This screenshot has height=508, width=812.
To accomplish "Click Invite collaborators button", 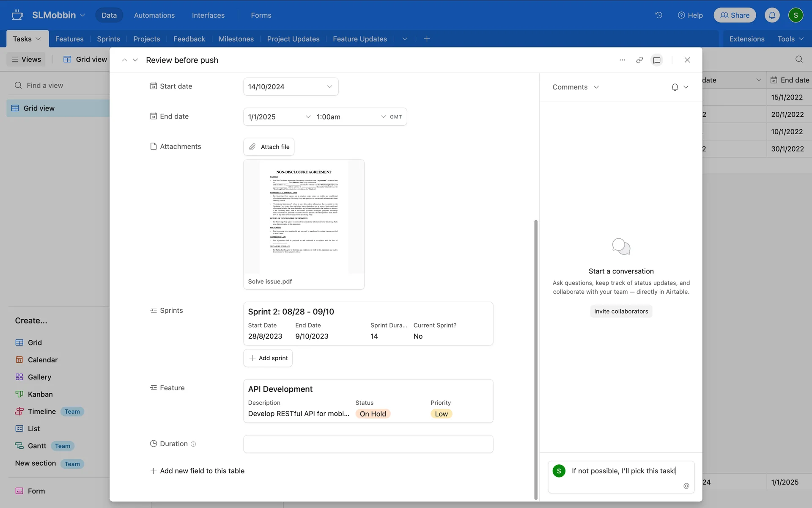I will pyautogui.click(x=621, y=311).
